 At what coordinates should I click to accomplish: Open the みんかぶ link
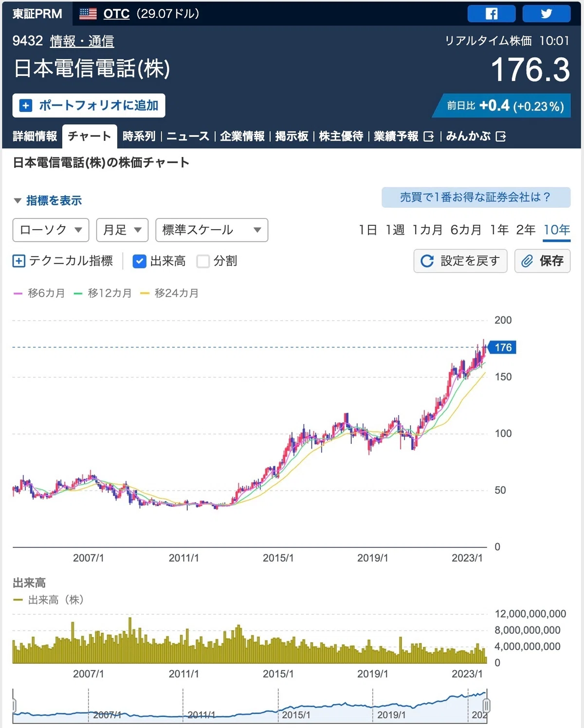tap(475, 136)
